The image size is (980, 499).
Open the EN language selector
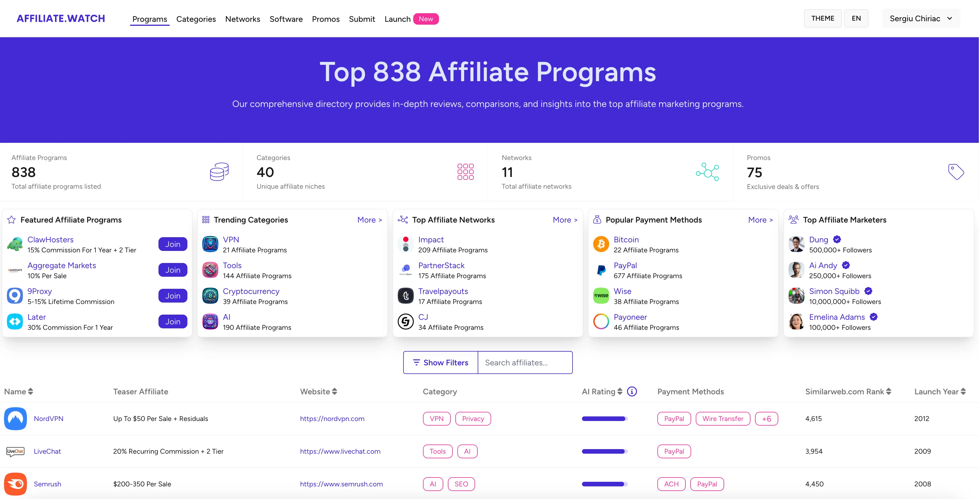pyautogui.click(x=856, y=18)
